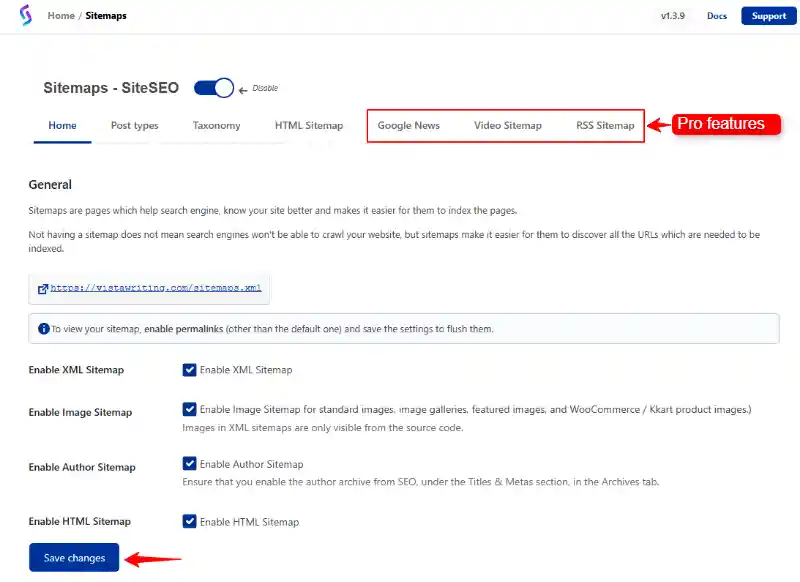Click the SiteSEO logo icon
The width and height of the screenshot is (800, 582).
(26, 15)
